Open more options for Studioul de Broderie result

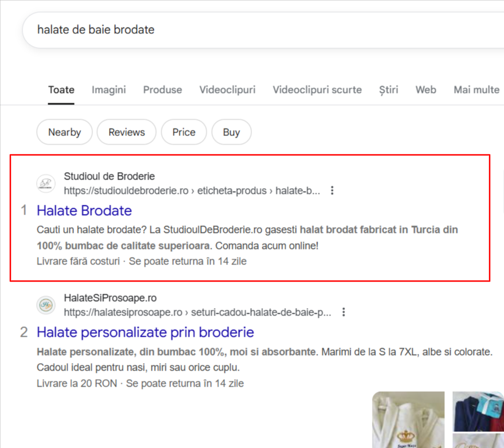(332, 190)
